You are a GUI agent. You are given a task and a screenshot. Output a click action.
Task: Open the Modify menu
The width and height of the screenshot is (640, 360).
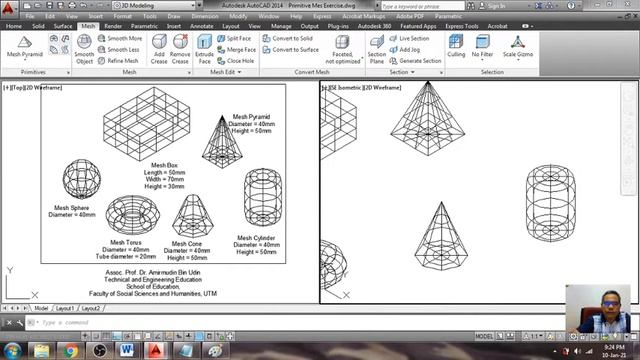click(238, 16)
